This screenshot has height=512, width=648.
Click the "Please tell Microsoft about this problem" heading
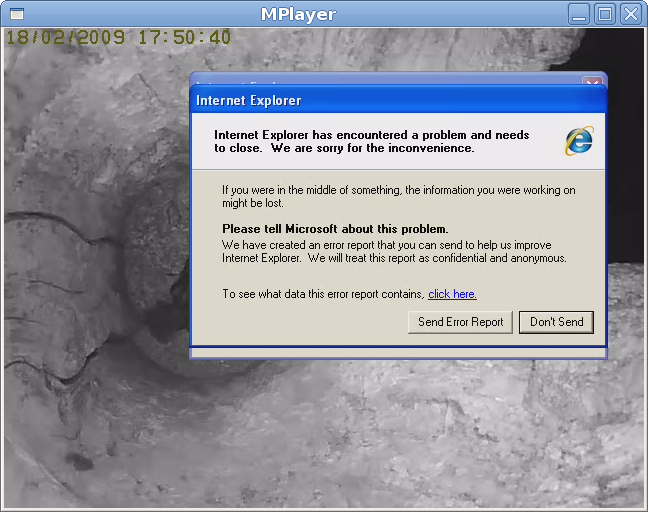[x=335, y=229]
